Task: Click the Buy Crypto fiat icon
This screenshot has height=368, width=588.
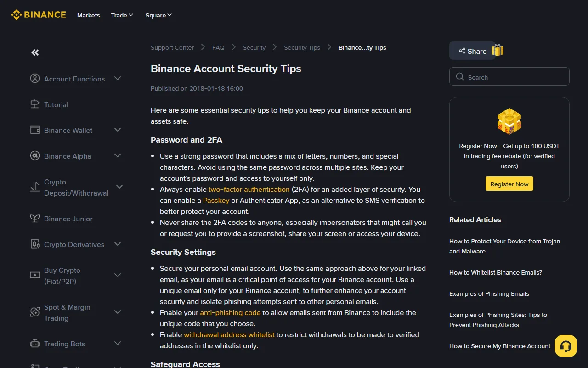Action: tap(35, 275)
